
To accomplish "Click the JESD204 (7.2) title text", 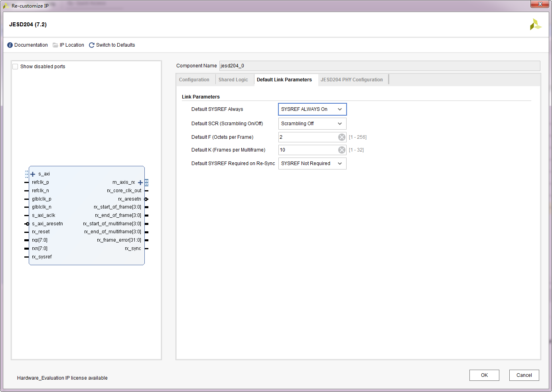I will (x=28, y=24).
